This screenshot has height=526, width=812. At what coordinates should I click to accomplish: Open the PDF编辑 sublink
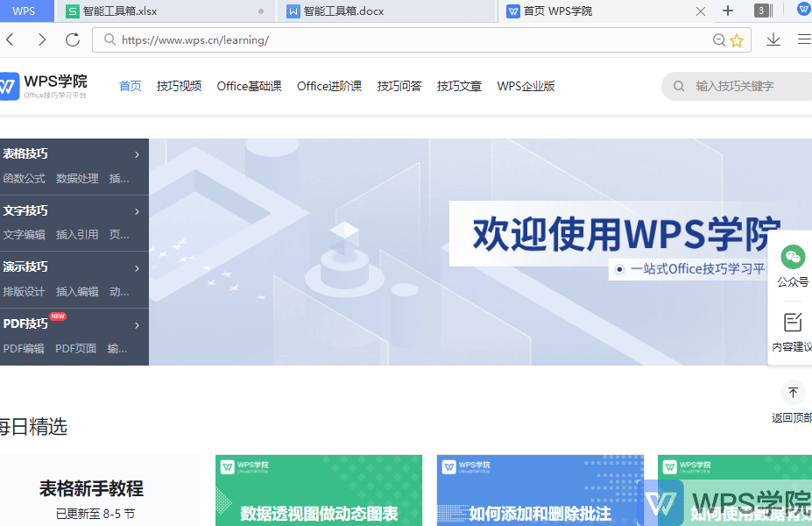click(24, 349)
